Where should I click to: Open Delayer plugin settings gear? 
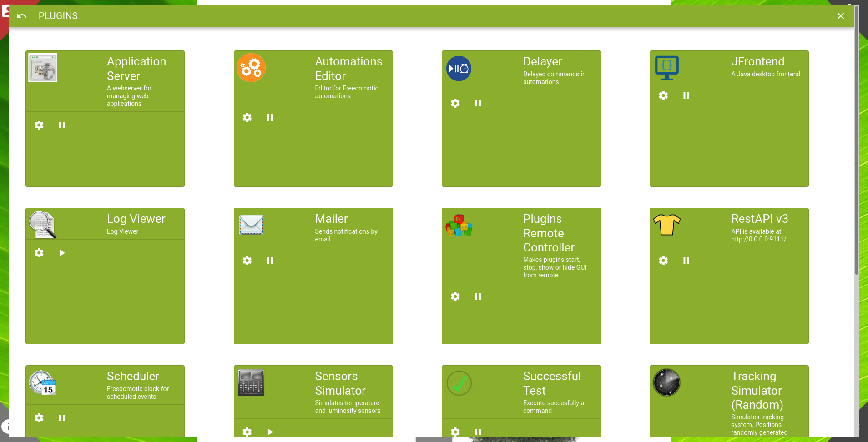point(455,103)
